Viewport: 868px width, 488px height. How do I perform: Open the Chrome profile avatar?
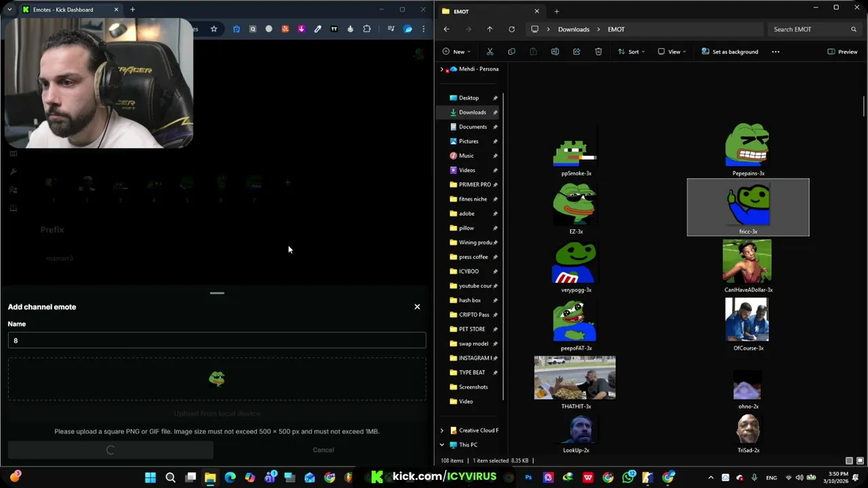point(408,29)
